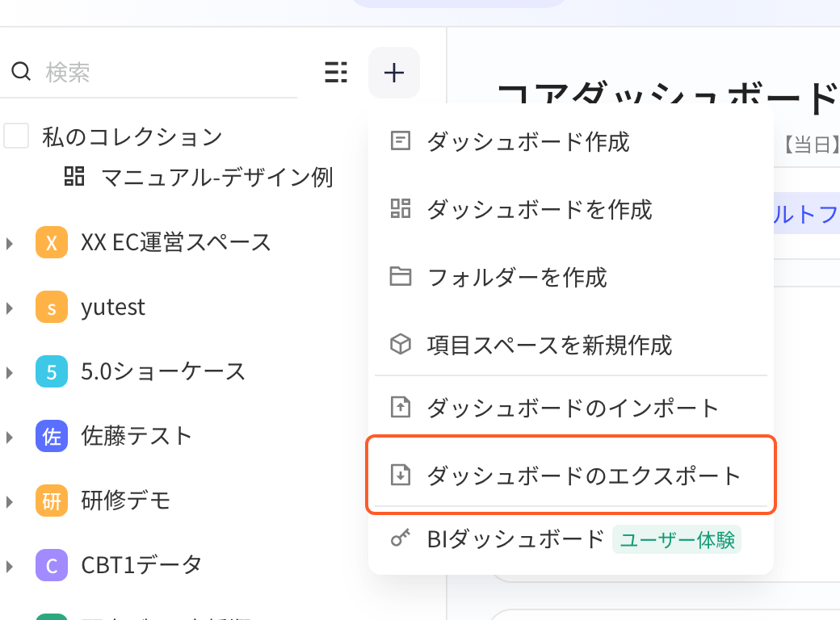This screenshot has width=840, height=620.
Task: Choose フォルダーを作成 menu item
Action: click(571, 277)
